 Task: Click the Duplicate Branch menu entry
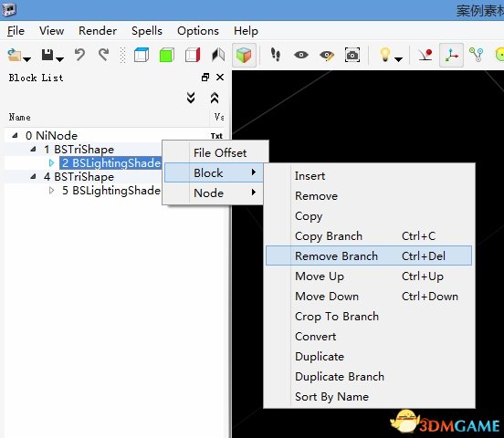(x=340, y=376)
